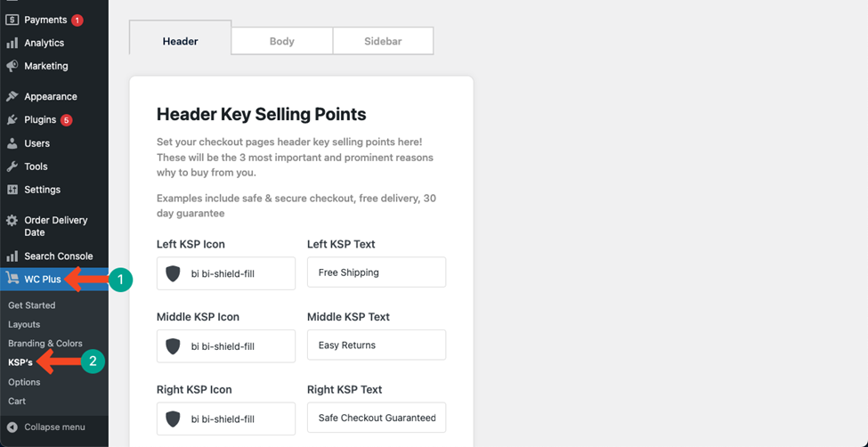Switch to the Body tab

(x=282, y=41)
